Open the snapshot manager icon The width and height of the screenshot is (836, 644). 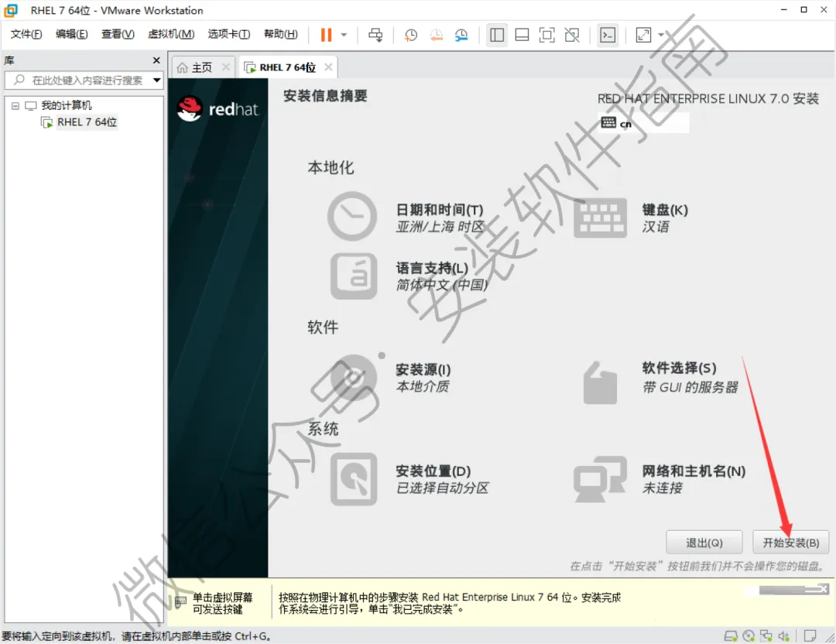(x=461, y=35)
